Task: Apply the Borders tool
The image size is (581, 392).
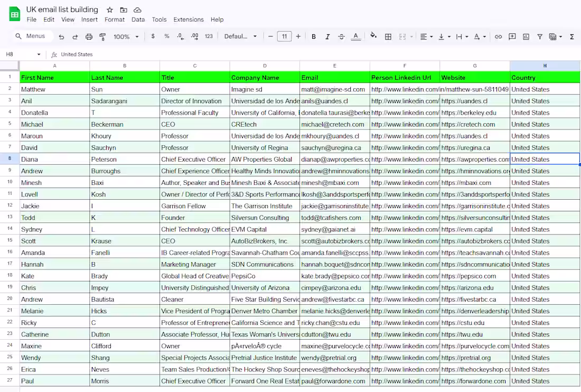Action: coord(388,36)
